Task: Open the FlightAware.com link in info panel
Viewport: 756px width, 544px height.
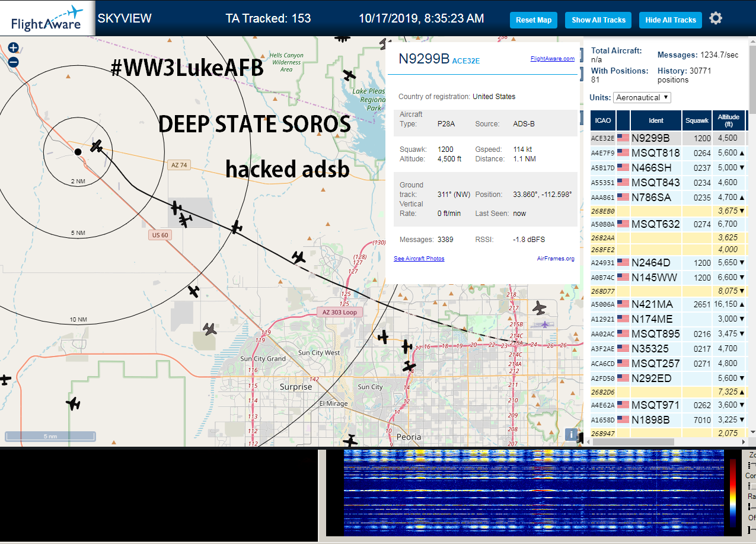Action: pos(552,59)
